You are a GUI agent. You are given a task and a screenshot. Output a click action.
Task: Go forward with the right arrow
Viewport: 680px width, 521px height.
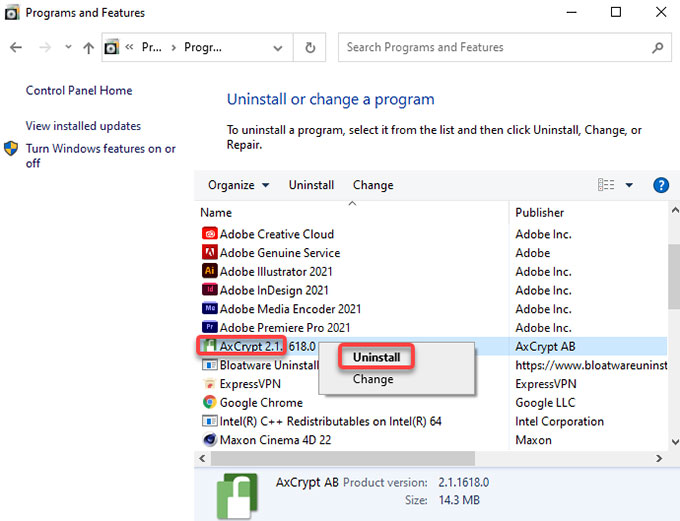click(45, 47)
